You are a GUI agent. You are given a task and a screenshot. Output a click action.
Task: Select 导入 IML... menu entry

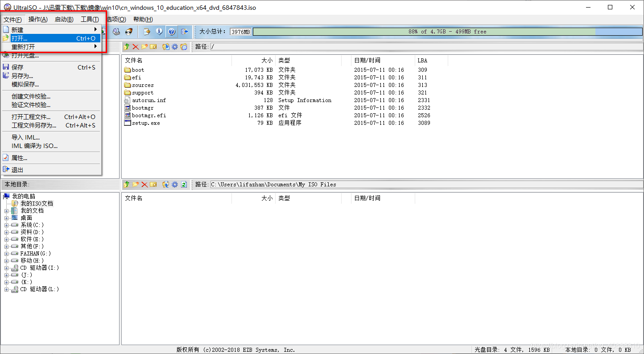point(51,137)
